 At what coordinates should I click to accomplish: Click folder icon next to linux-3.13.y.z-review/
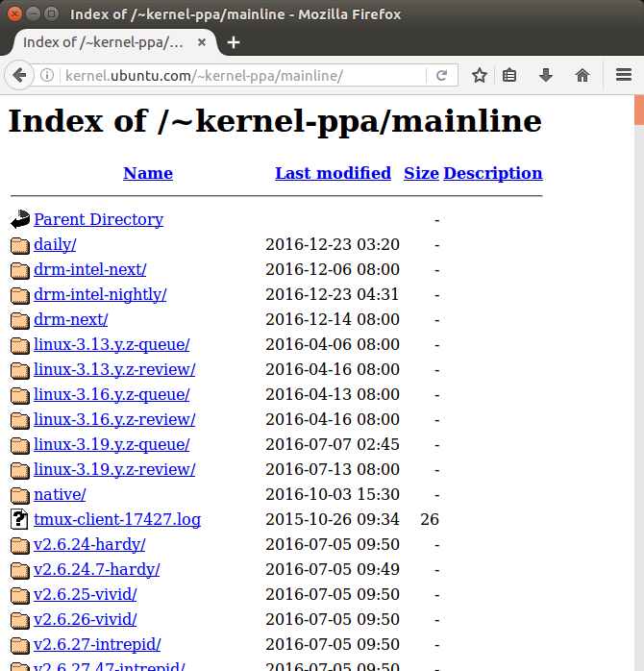click(20, 370)
